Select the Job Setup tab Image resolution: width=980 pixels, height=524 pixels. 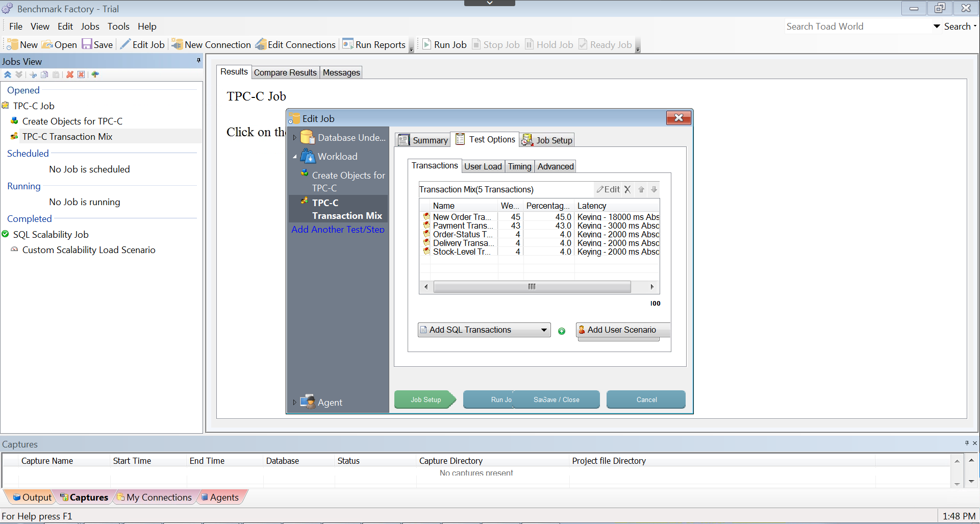tap(547, 140)
